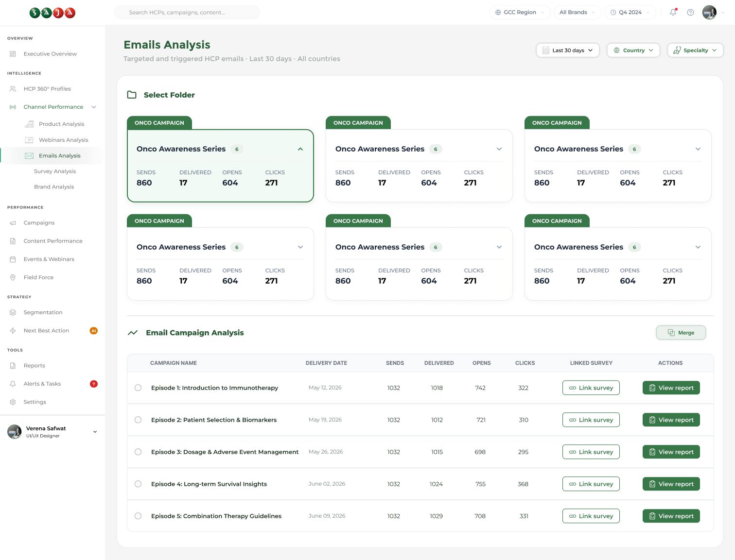735x560 pixels.
Task: View report for Episode 3
Action: [x=671, y=452]
